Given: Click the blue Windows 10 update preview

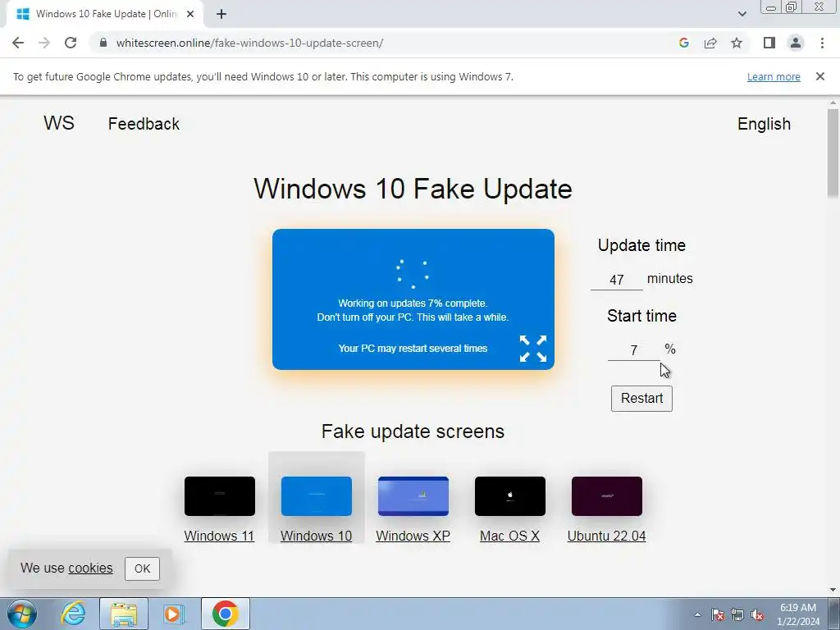Looking at the screenshot, I should [x=413, y=299].
